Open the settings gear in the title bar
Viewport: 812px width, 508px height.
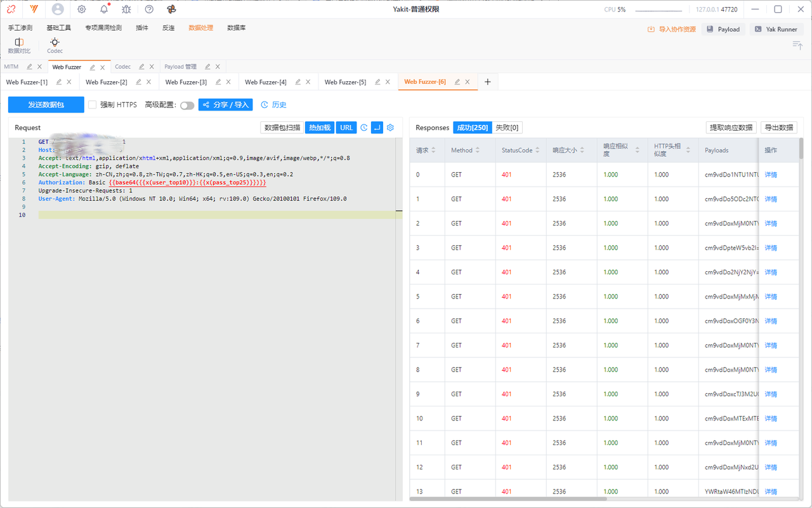[x=82, y=10]
